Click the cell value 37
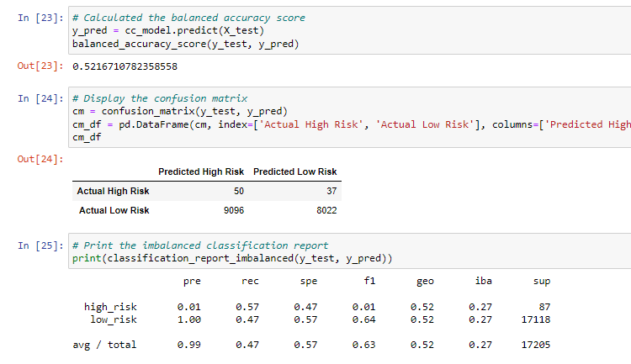 pos(331,191)
